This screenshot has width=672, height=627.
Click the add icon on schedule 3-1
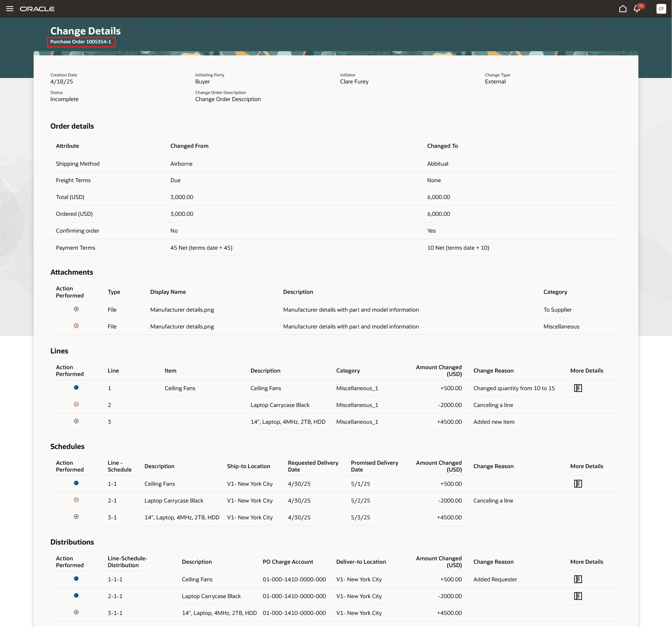[76, 517]
